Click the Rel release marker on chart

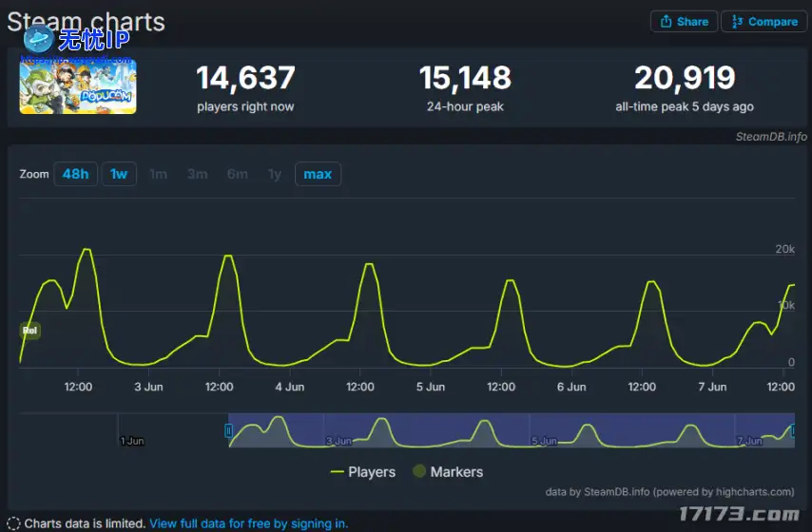click(x=29, y=331)
